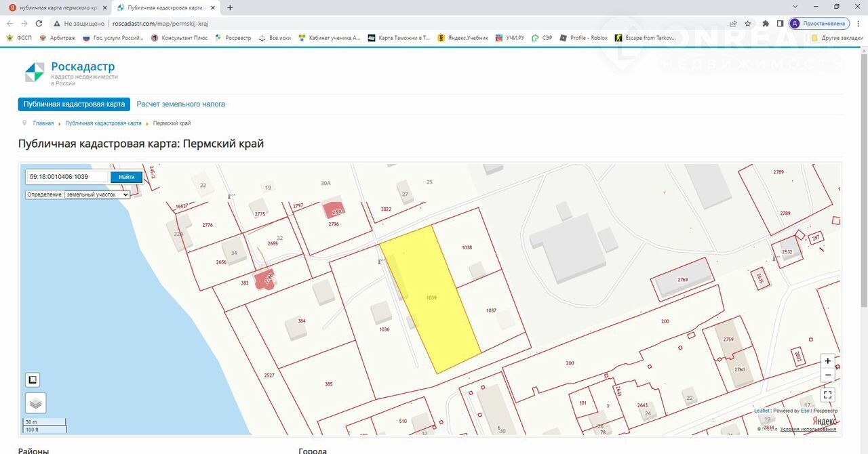Toggle fullscreen map view

[827, 394]
